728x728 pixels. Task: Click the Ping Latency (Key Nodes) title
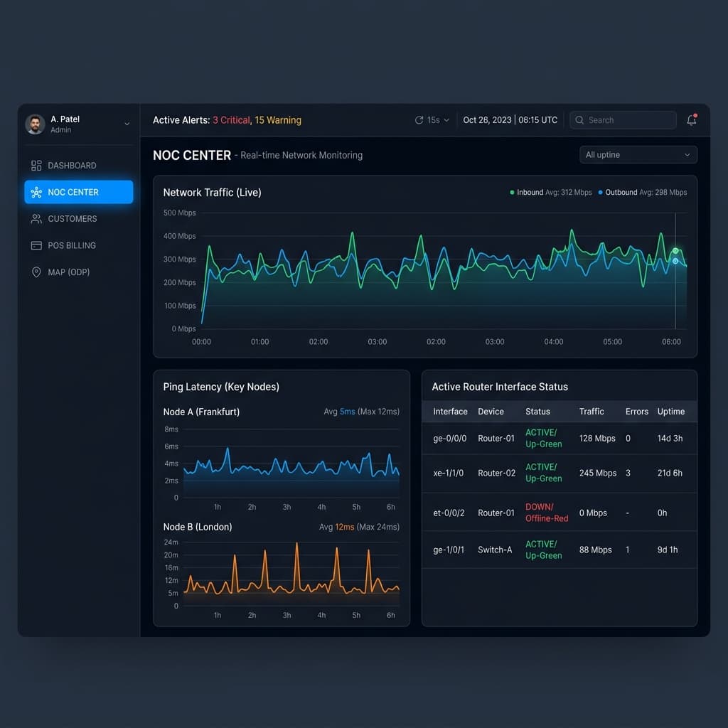click(221, 387)
